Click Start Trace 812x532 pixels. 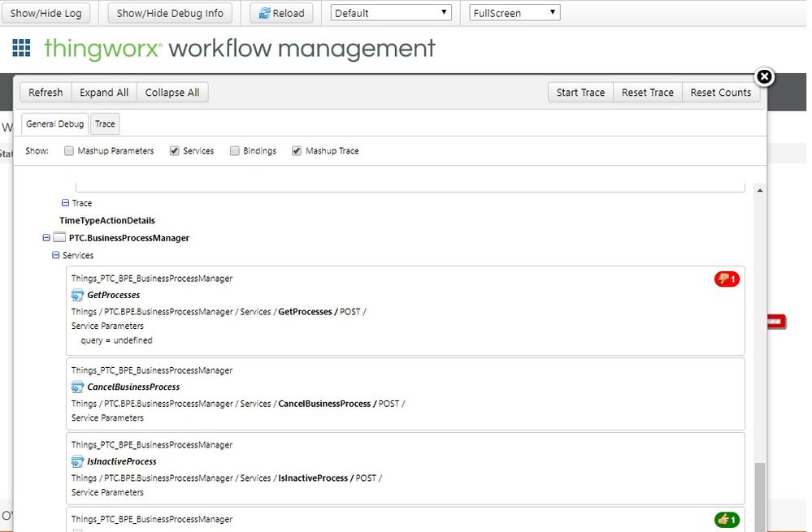pos(580,92)
